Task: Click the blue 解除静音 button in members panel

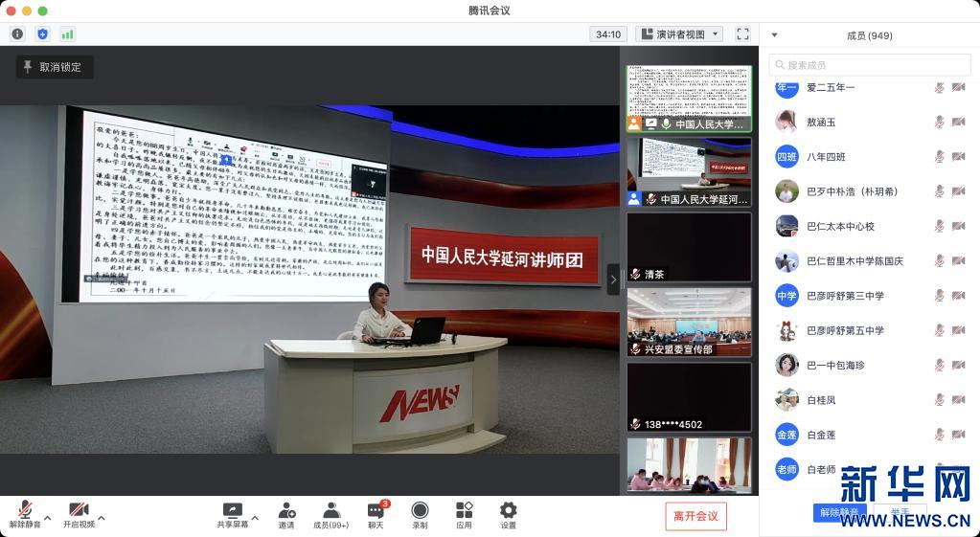Action: click(839, 512)
